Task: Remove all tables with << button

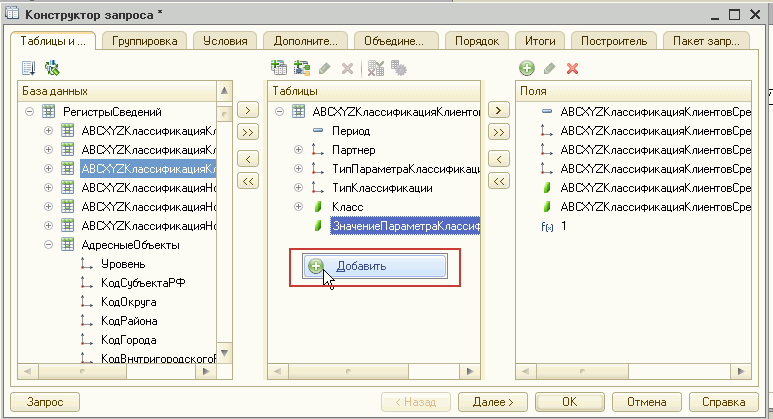Action: [248, 181]
